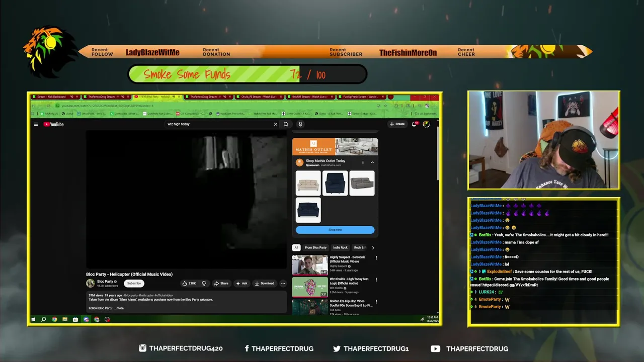Dislike the Bloc Party video

point(204,283)
